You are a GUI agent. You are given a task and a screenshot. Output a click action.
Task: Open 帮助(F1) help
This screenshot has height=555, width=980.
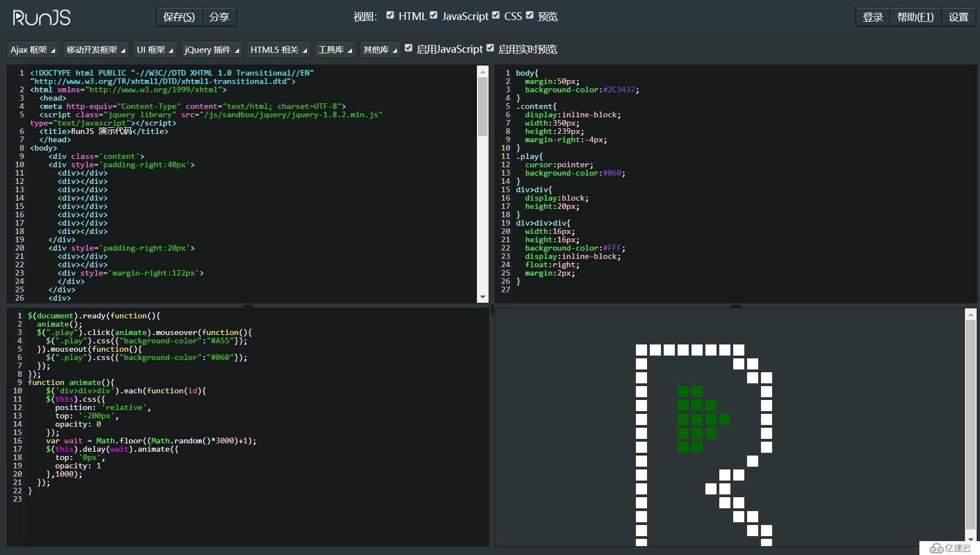click(916, 17)
